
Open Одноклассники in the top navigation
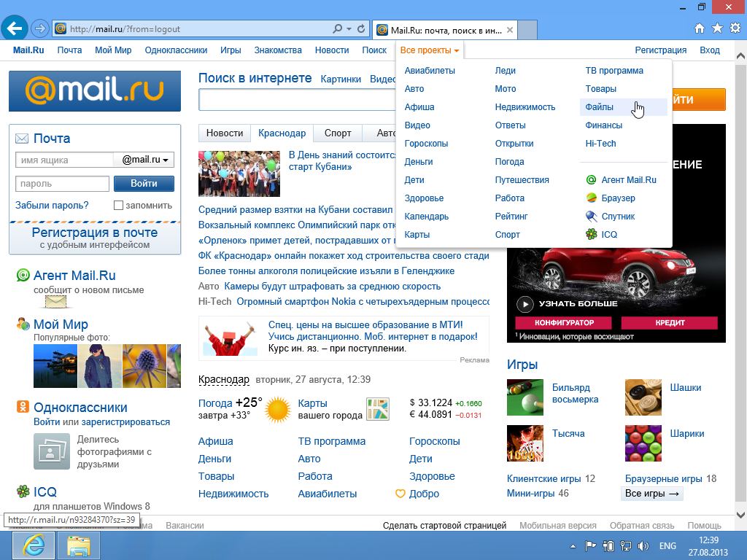pyautogui.click(x=176, y=50)
